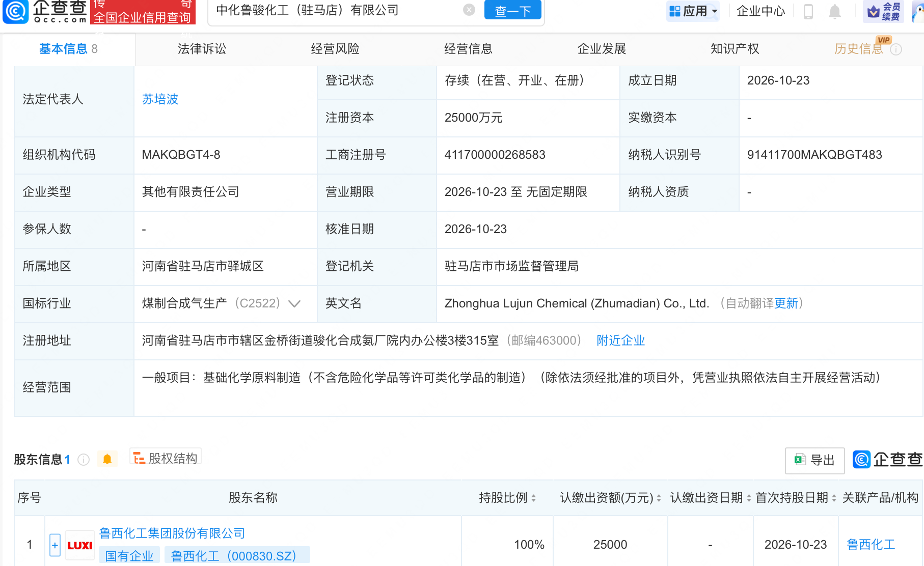Click registration number 411700000268583
The height and width of the screenshot is (566, 924).
tap(495, 155)
